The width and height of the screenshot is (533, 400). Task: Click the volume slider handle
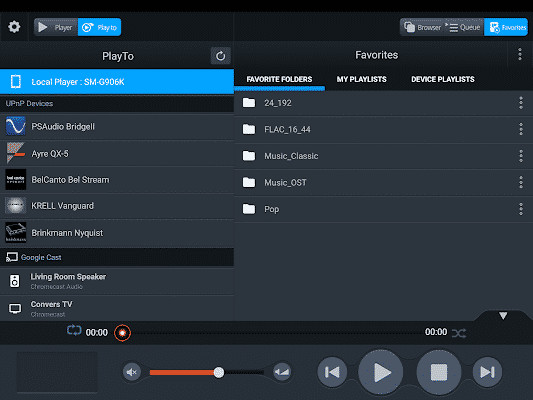click(x=219, y=372)
